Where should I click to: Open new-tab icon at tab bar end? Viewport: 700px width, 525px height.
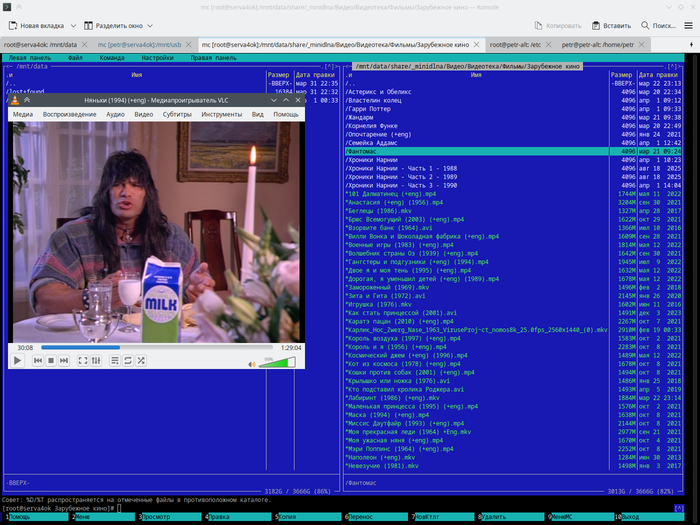point(692,45)
